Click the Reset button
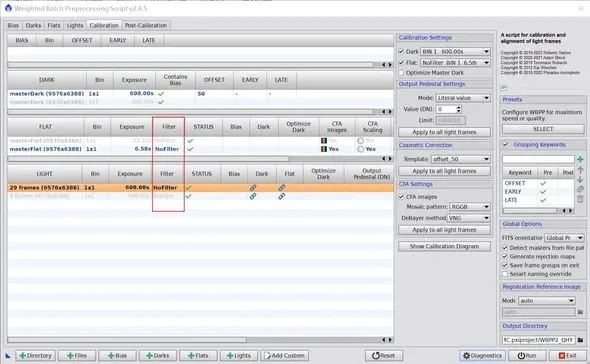 [383, 355]
